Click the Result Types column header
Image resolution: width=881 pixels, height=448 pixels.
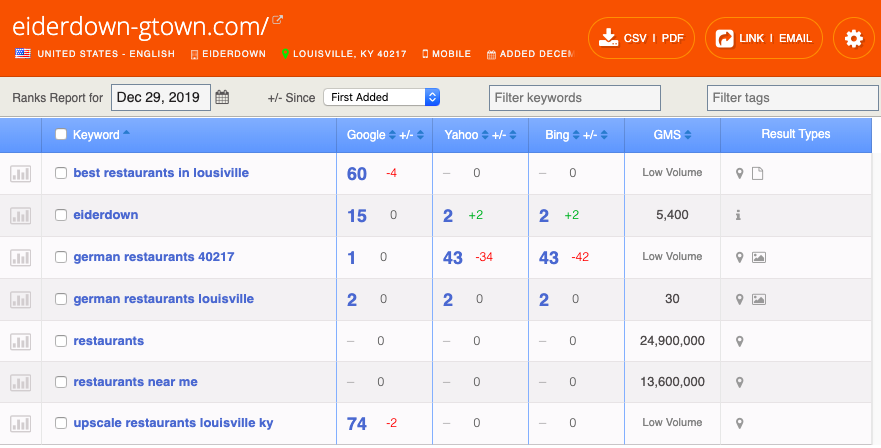click(796, 134)
